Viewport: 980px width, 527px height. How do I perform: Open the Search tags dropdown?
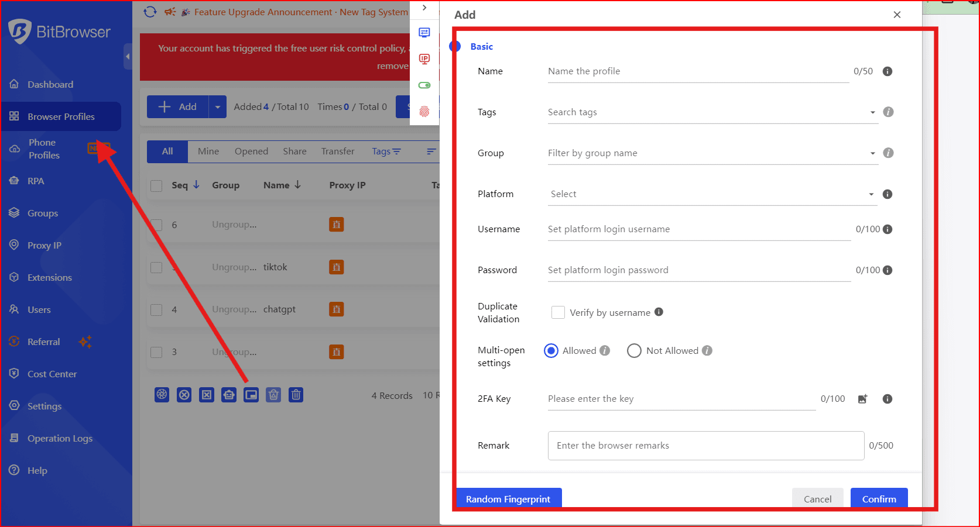(x=711, y=112)
